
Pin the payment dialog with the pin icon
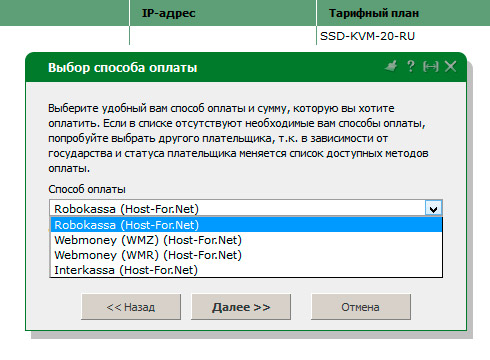click(391, 66)
